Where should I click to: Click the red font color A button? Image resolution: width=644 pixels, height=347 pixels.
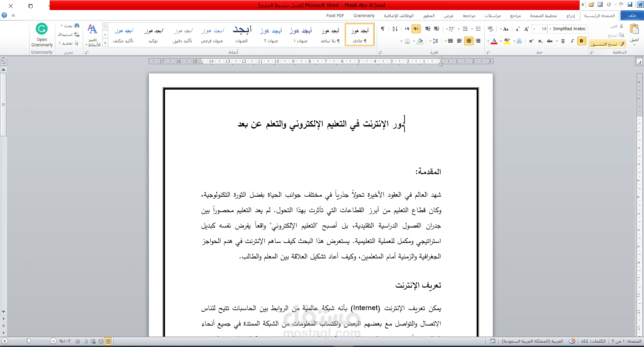(x=494, y=41)
